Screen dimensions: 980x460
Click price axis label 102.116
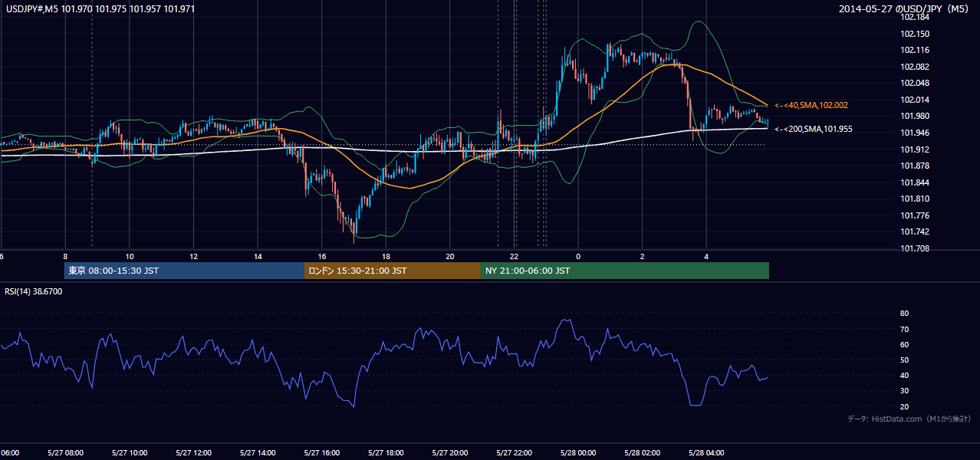(x=916, y=50)
